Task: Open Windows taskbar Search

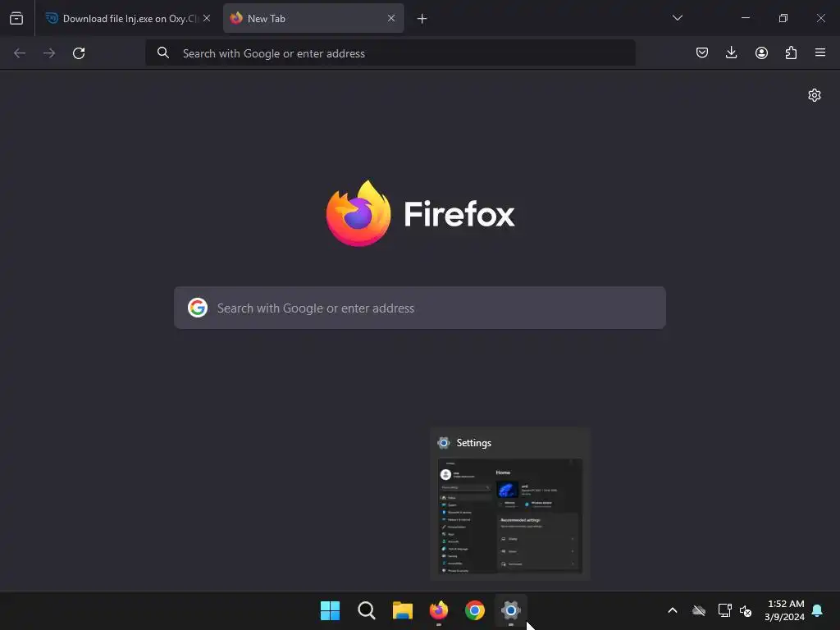Action: 367,610
